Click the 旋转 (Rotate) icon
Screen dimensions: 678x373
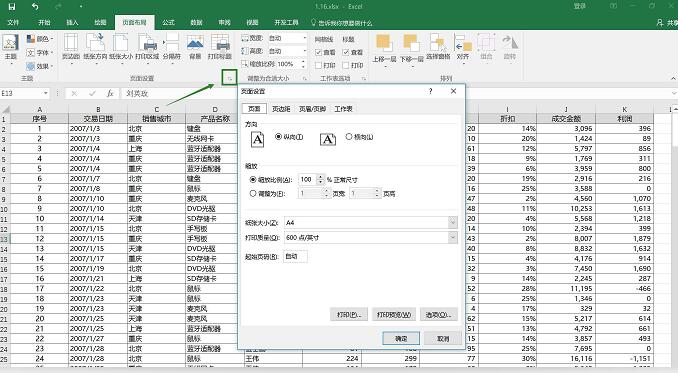[510, 47]
